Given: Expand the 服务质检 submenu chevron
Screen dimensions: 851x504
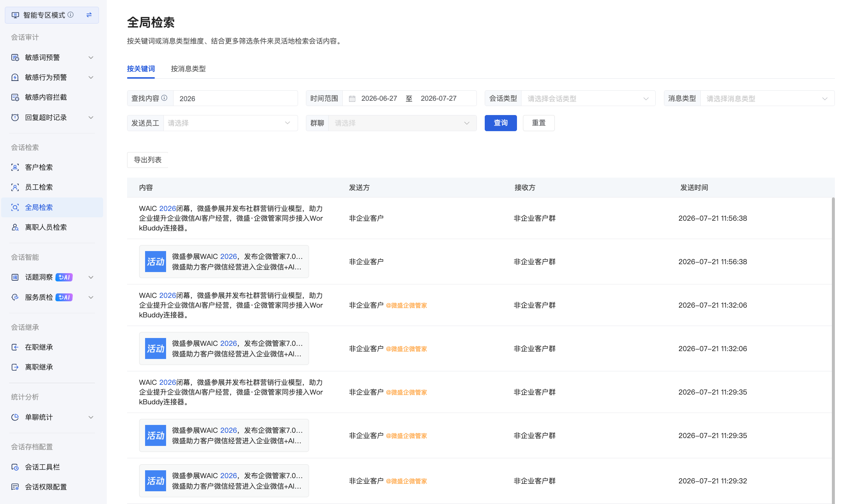Looking at the screenshot, I should click(x=91, y=297).
